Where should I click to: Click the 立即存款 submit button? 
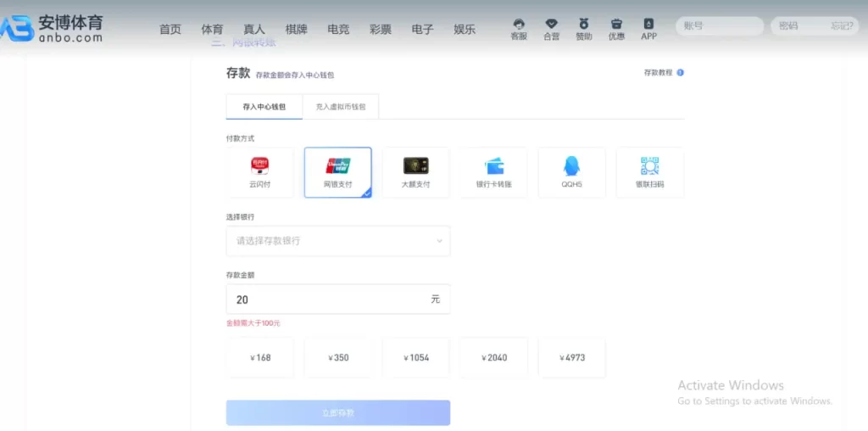[x=337, y=412]
